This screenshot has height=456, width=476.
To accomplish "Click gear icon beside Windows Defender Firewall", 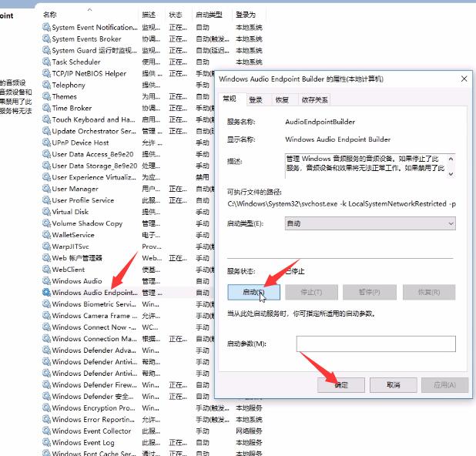I will (x=46, y=385).
